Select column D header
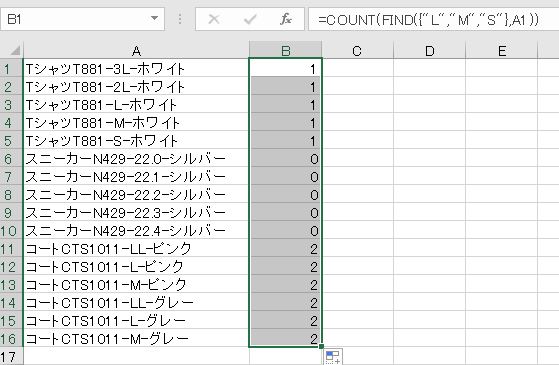Viewport: 559px width, 365px height. tap(430, 50)
